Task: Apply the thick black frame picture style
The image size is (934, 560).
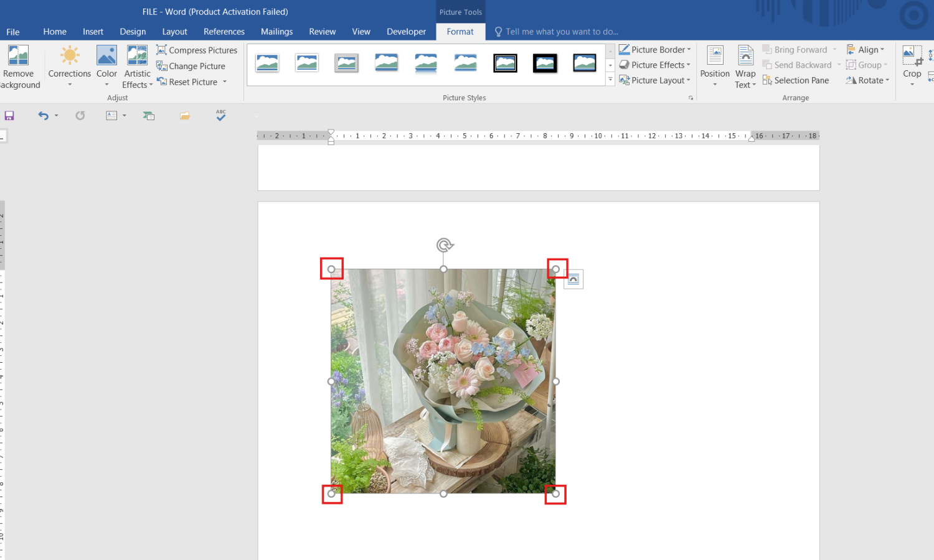Action: coord(545,63)
